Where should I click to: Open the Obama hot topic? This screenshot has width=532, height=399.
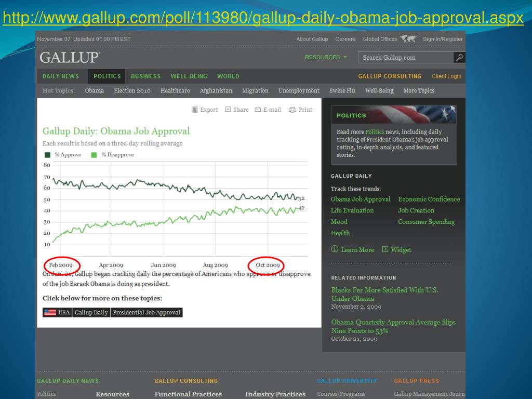pyautogui.click(x=95, y=90)
